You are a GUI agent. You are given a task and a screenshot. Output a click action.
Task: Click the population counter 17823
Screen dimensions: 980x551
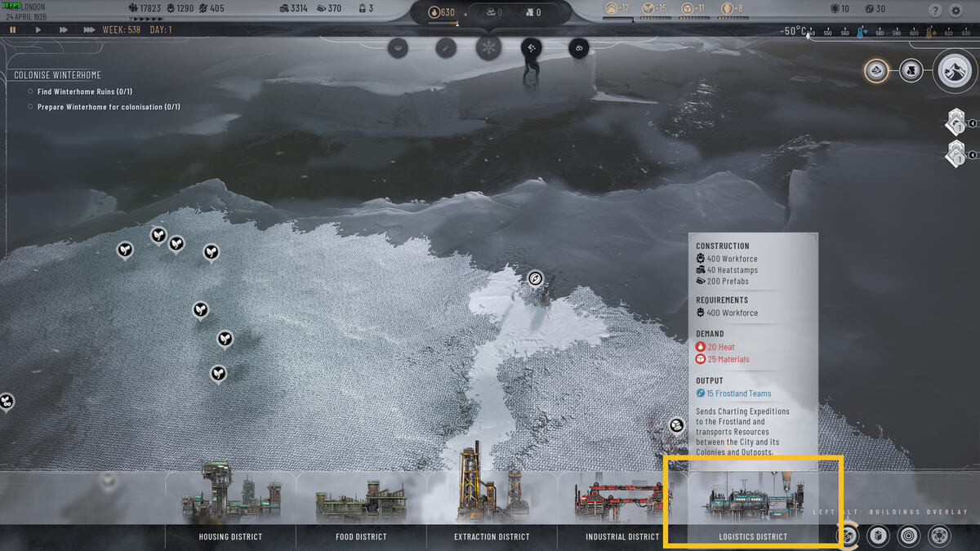click(144, 9)
